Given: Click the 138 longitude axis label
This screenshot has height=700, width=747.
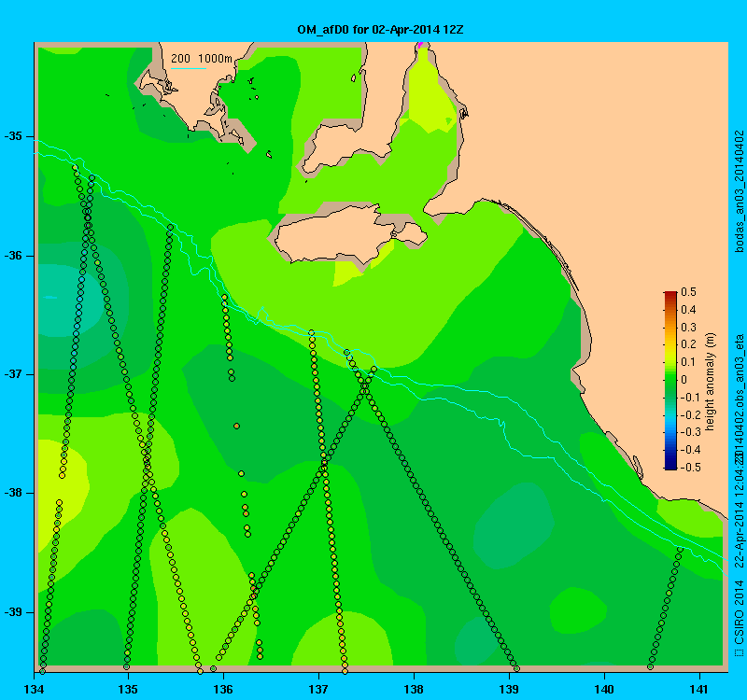Looking at the screenshot, I should [x=414, y=690].
